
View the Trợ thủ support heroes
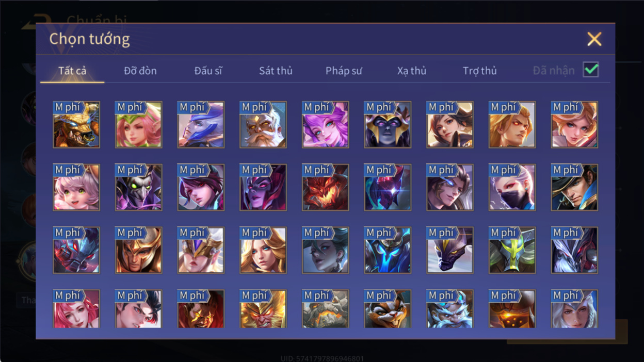[x=479, y=71]
